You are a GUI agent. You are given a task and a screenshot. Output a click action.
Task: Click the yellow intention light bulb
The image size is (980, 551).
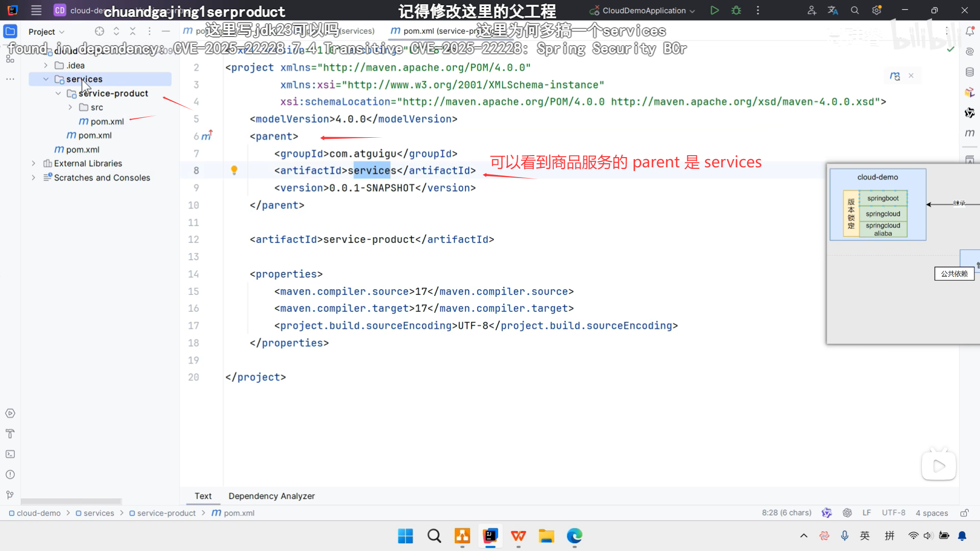pos(234,170)
